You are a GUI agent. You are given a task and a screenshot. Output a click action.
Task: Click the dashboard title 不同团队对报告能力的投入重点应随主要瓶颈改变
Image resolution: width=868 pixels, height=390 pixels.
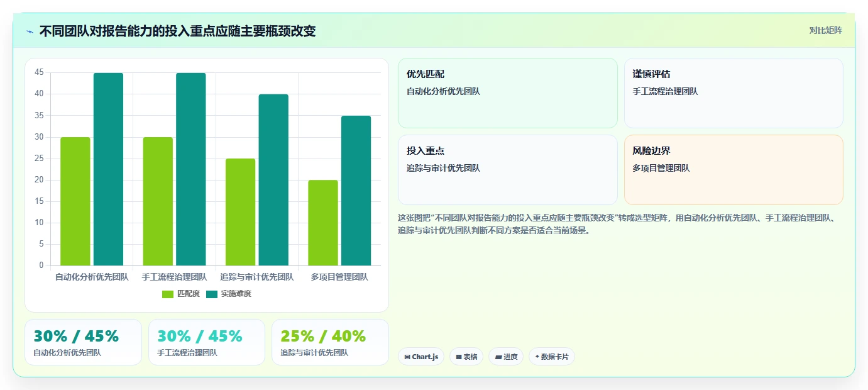pyautogui.click(x=177, y=31)
